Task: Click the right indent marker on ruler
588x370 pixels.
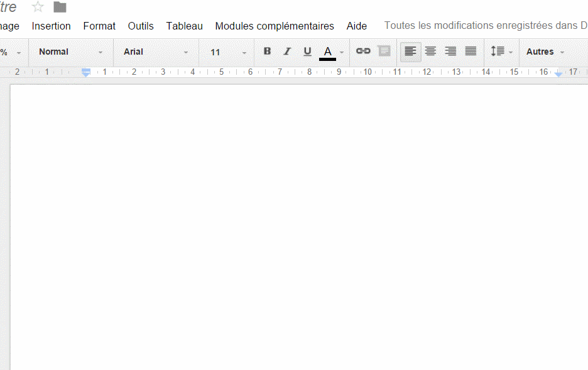Action: click(558, 73)
